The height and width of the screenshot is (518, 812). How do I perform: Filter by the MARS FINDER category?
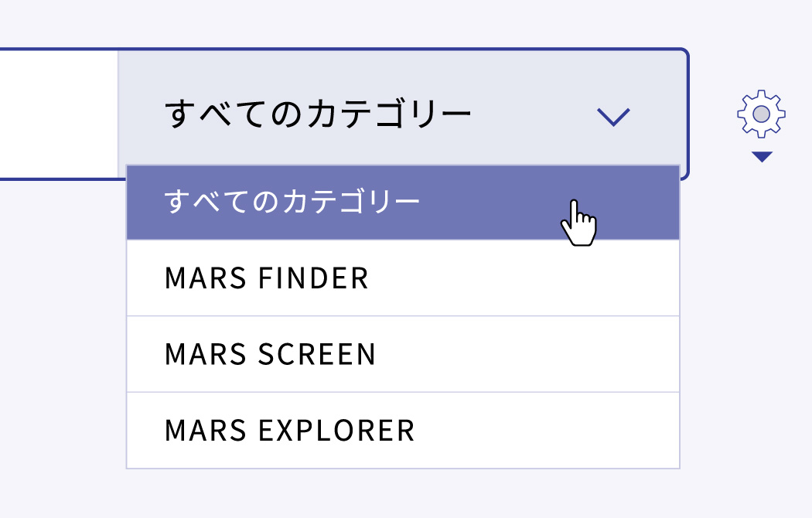tap(403, 278)
